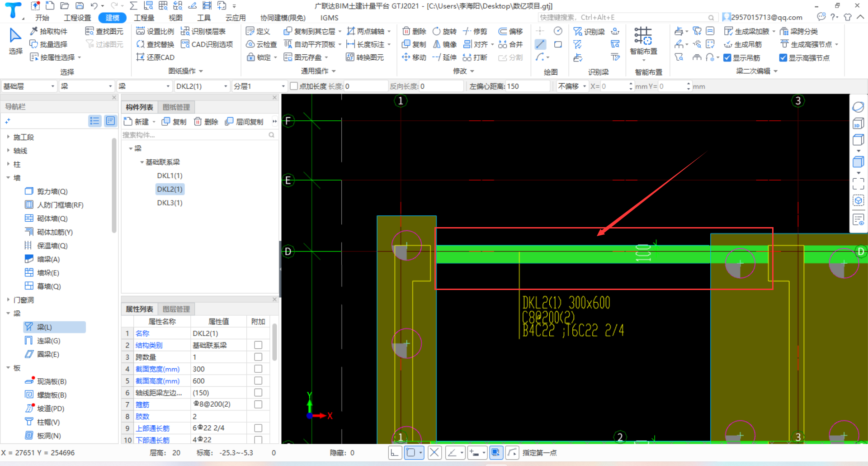Check 附加 box for 结构类别 row
The image size is (868, 466).
pyautogui.click(x=258, y=345)
